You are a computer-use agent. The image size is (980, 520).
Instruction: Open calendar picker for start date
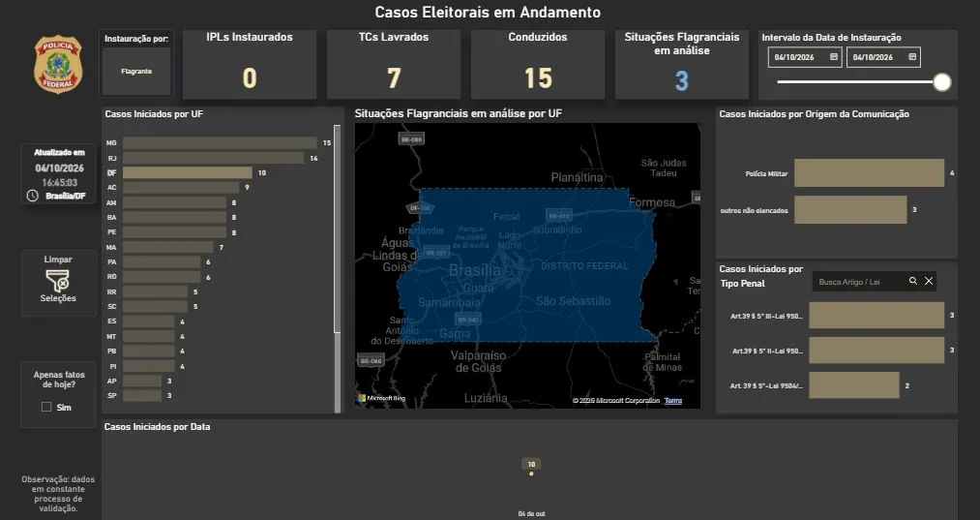[834, 57]
